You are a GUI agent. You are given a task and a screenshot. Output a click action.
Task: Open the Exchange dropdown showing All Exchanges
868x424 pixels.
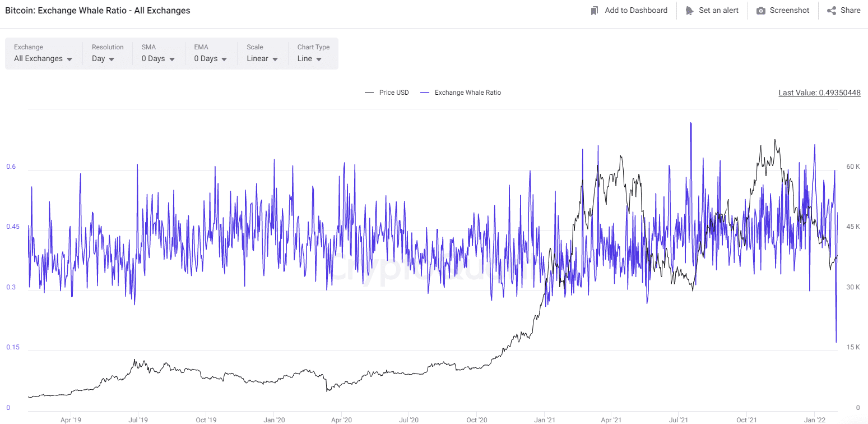coord(43,59)
